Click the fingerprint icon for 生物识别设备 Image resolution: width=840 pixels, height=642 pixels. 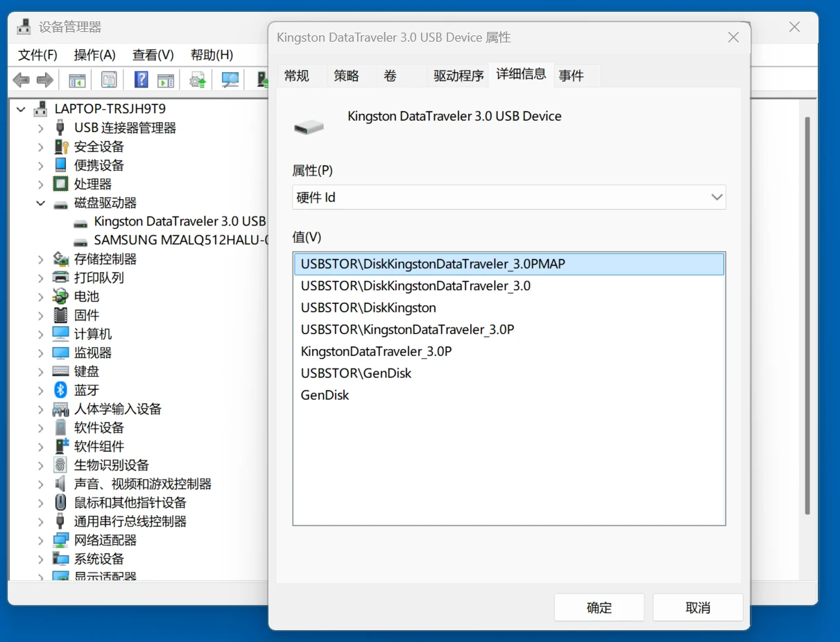tap(61, 465)
